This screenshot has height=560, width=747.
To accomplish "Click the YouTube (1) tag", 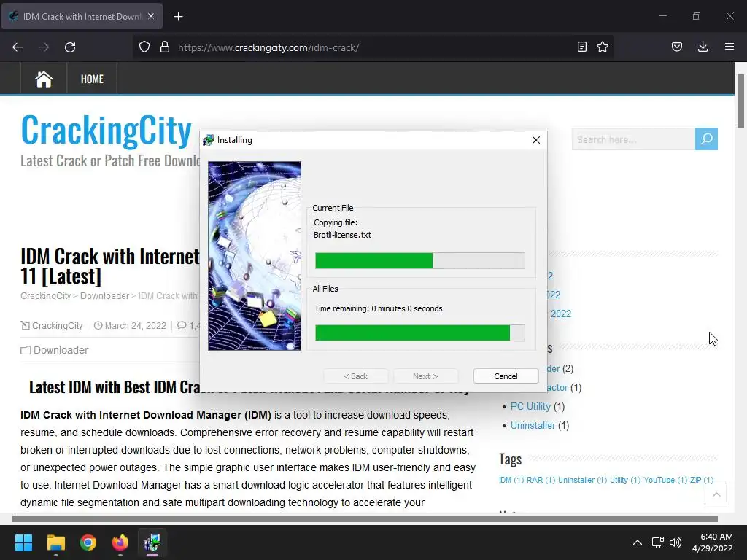I will coord(665,480).
